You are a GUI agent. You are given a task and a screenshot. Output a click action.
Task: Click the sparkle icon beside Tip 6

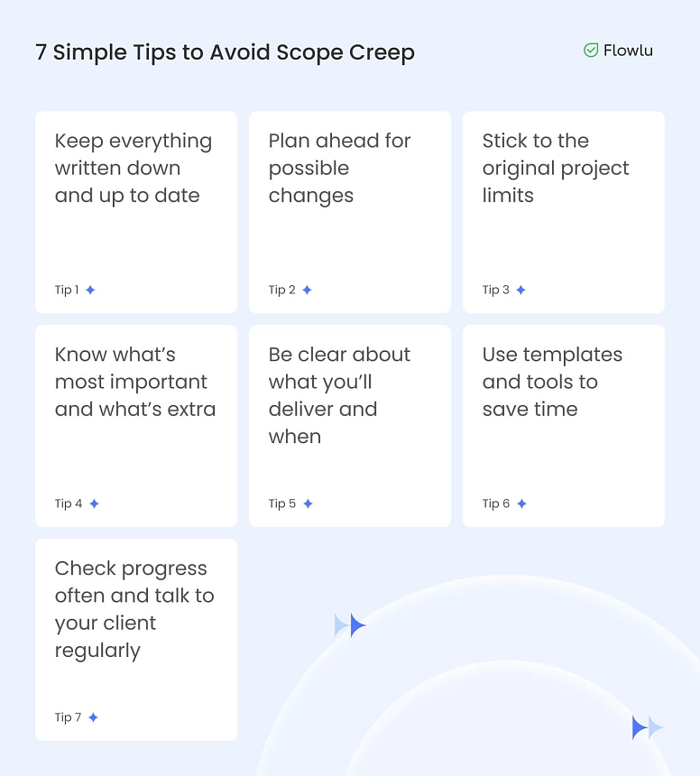click(521, 503)
